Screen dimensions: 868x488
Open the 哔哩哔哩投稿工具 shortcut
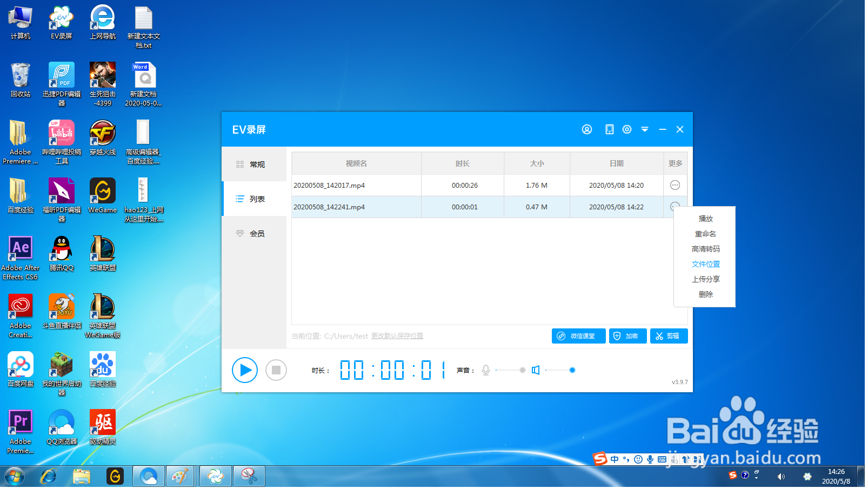[x=62, y=142]
